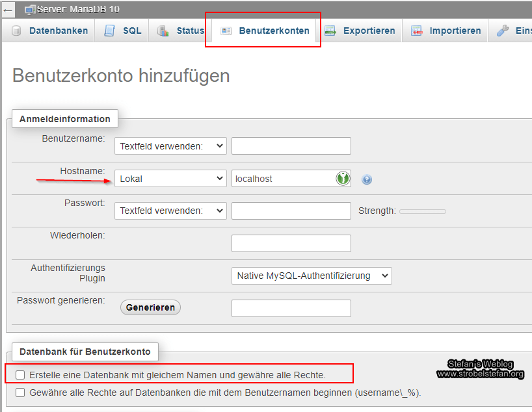532x412 pixels.
Task: Open the Benutzername Textfeld verwenden dropdown
Action: coord(170,146)
